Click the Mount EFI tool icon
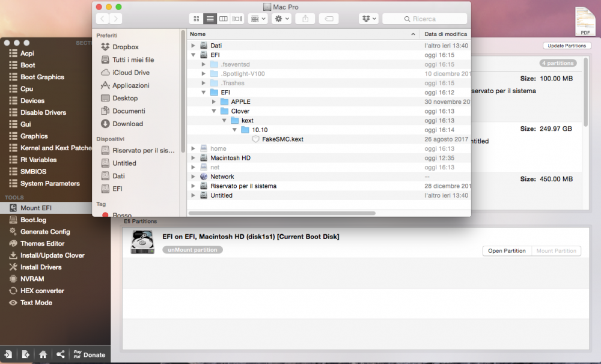Viewport: 601px width, 364px height. [x=13, y=208]
